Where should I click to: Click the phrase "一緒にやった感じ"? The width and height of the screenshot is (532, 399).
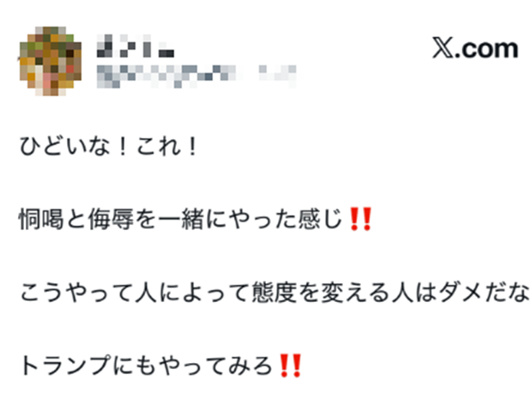tap(250, 220)
